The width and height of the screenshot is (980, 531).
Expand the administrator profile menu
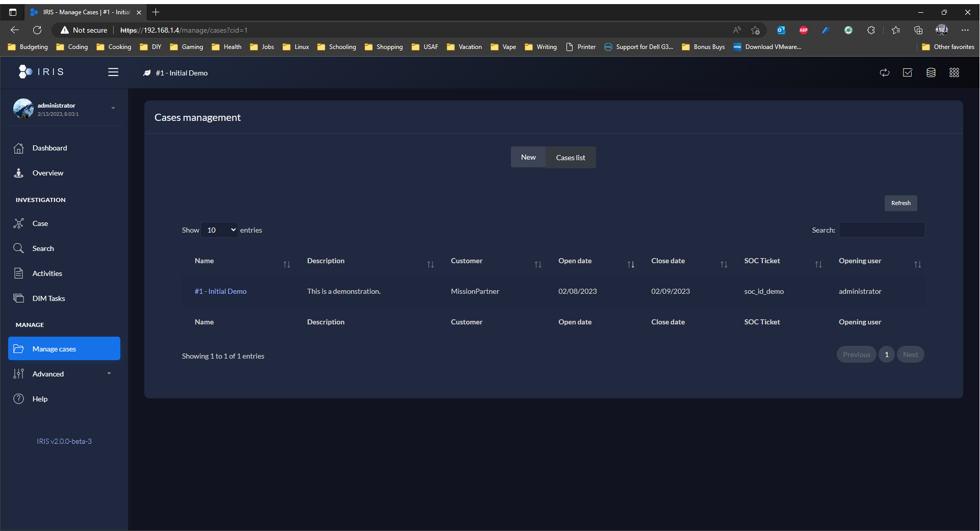[113, 108]
